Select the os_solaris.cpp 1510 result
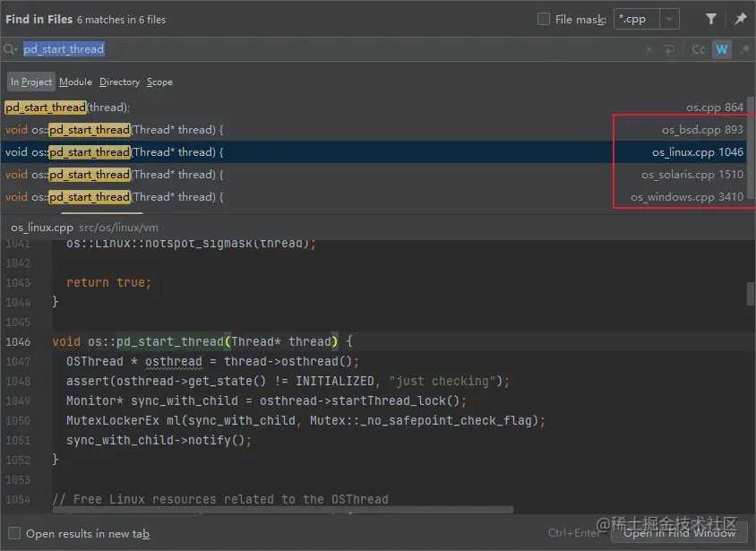 point(374,175)
